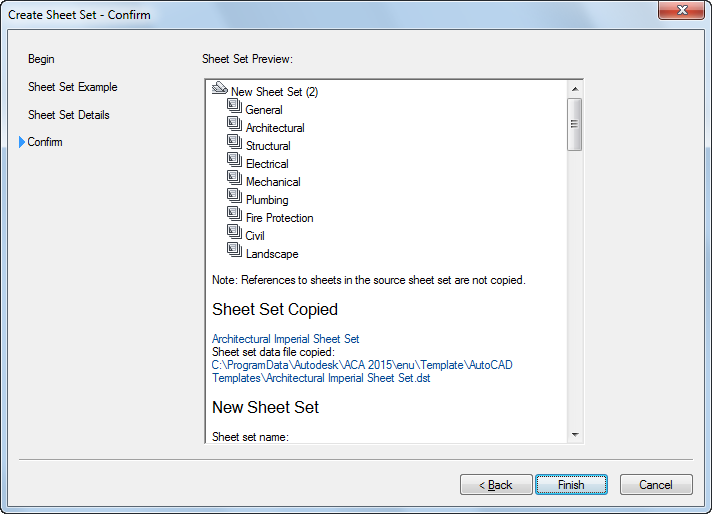This screenshot has height=514, width=712.
Task: Click the New Sheet Set (2) root icon
Action: click(x=220, y=90)
